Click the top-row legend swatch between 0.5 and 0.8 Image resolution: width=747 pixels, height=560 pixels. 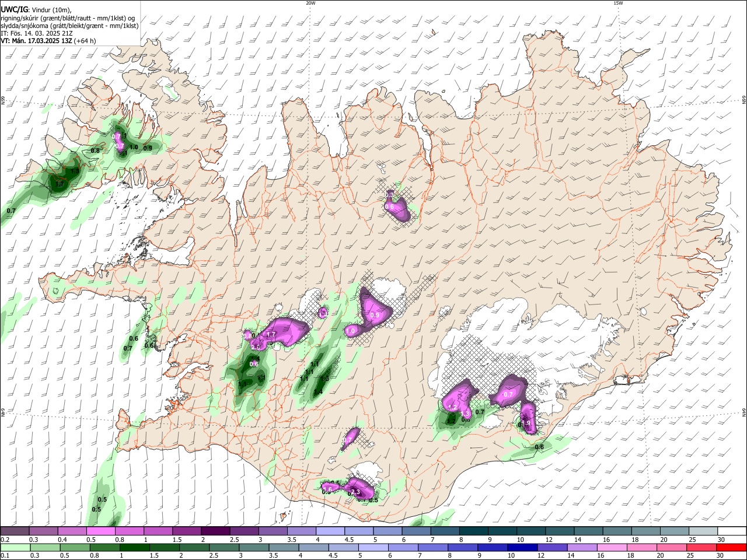pos(101,531)
